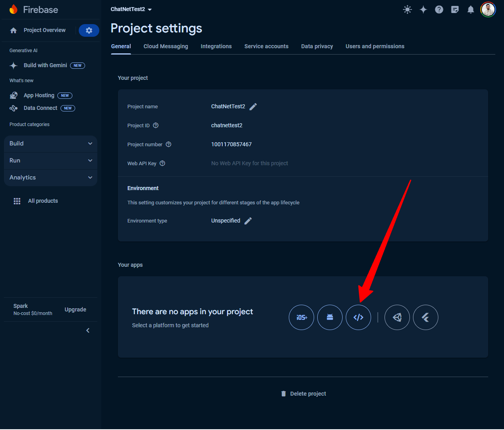
Task: Show help for Project ID
Action: (156, 126)
